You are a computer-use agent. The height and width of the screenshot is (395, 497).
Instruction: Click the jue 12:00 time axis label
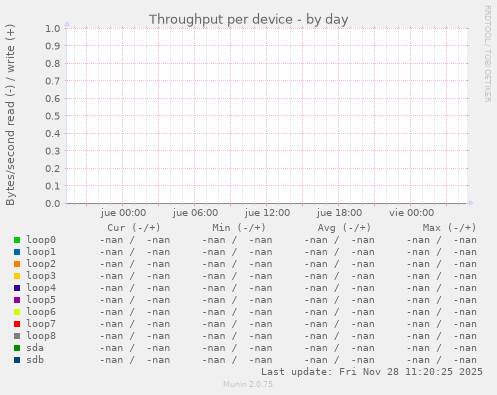(267, 213)
